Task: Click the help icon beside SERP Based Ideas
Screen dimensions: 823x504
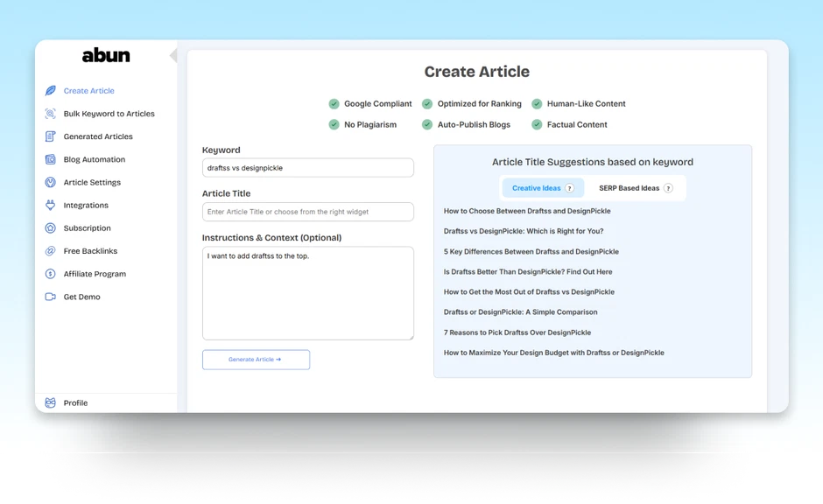Action: [668, 188]
